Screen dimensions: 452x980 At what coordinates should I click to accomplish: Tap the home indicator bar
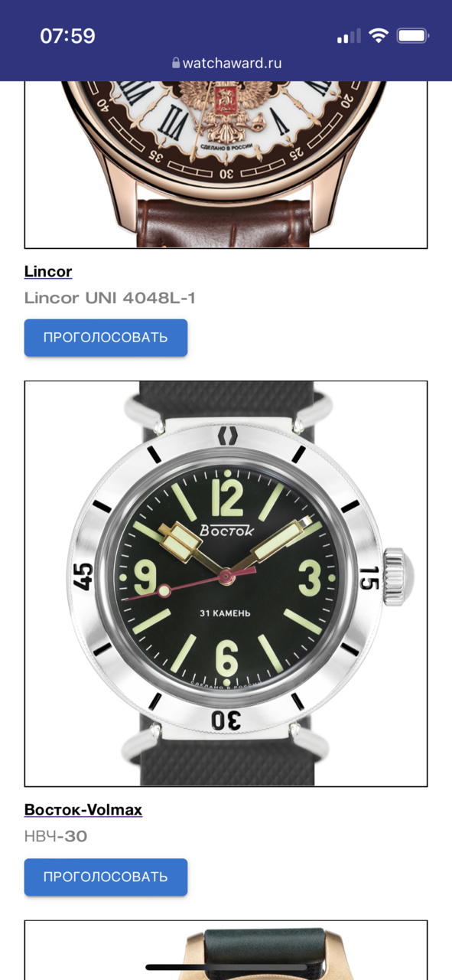(226, 967)
